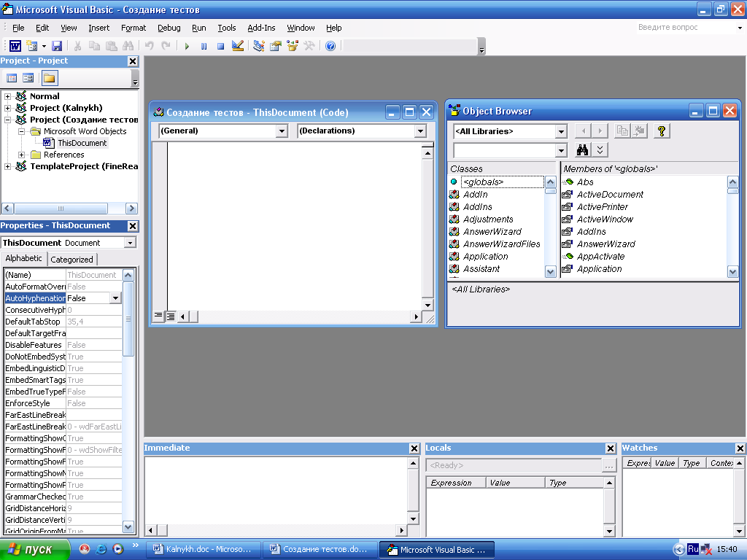Click the Copy icon in the main toolbar
747x560 pixels.
(x=94, y=46)
